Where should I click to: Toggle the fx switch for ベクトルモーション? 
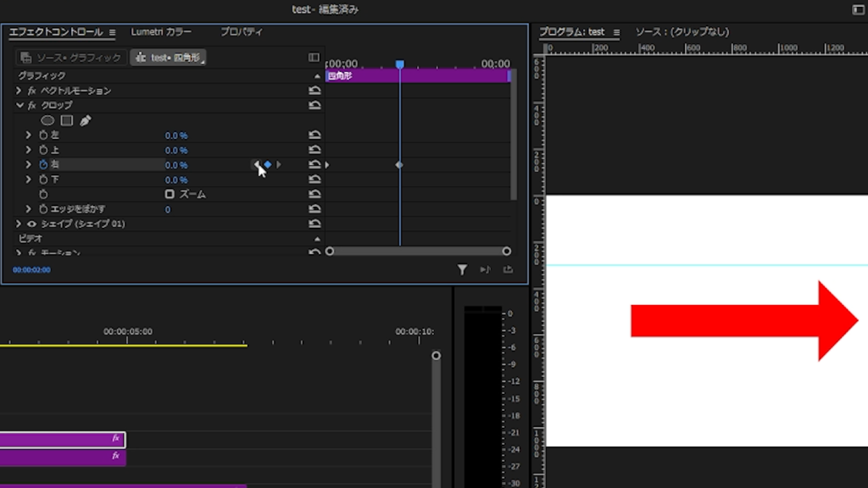(32, 91)
